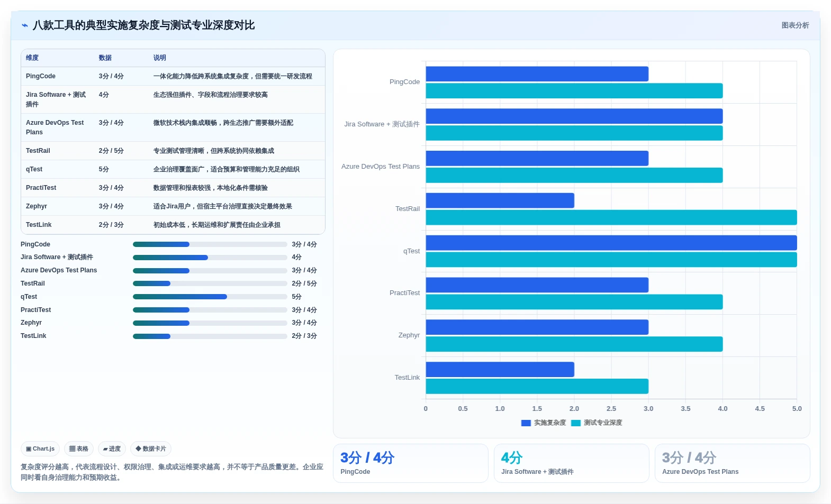Click qTest's blue chart bar
831x504 pixels.
(611, 243)
